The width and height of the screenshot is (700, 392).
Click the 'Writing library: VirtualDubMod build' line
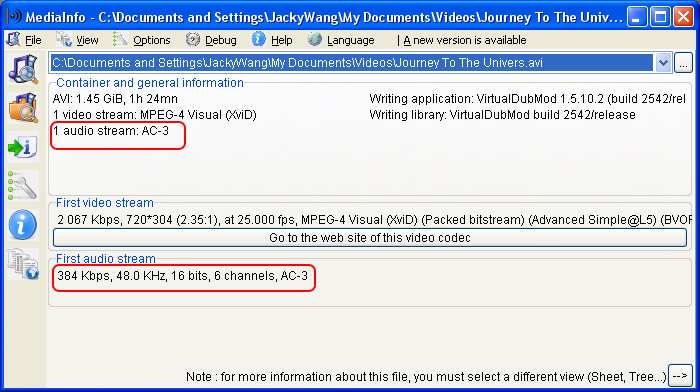point(502,115)
